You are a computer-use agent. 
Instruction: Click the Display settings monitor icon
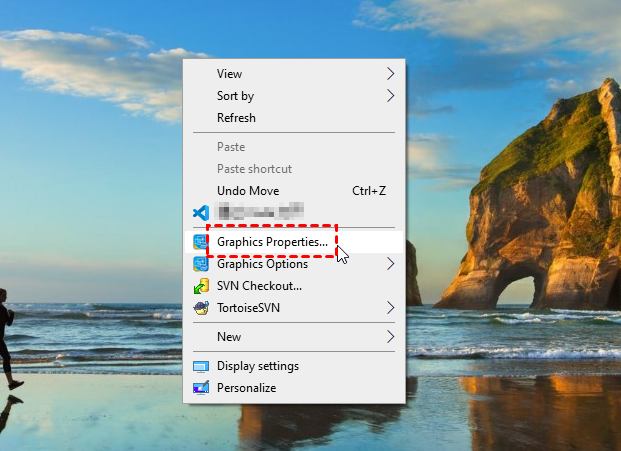coord(201,366)
